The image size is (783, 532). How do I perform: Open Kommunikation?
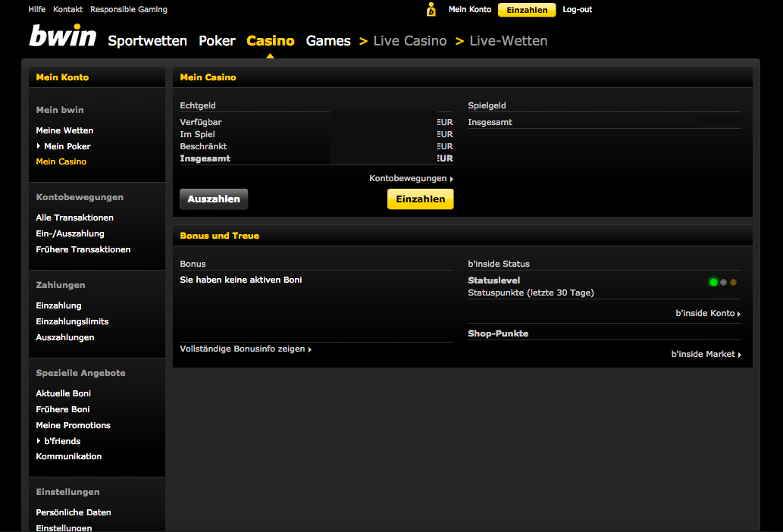coord(68,457)
